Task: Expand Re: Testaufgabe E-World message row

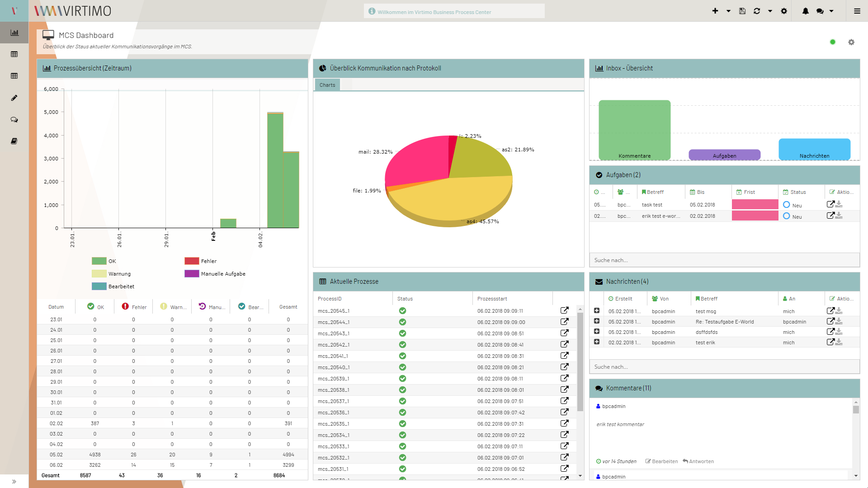Action: click(x=597, y=321)
